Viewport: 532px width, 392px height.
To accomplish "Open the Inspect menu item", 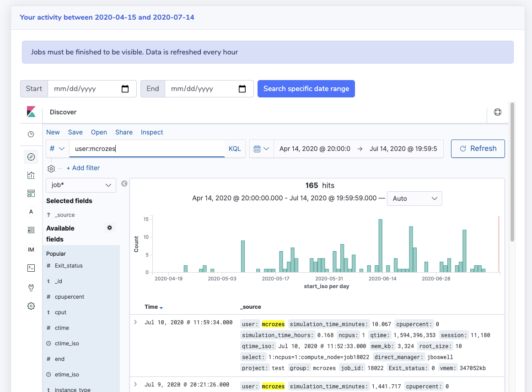I will [x=152, y=132].
